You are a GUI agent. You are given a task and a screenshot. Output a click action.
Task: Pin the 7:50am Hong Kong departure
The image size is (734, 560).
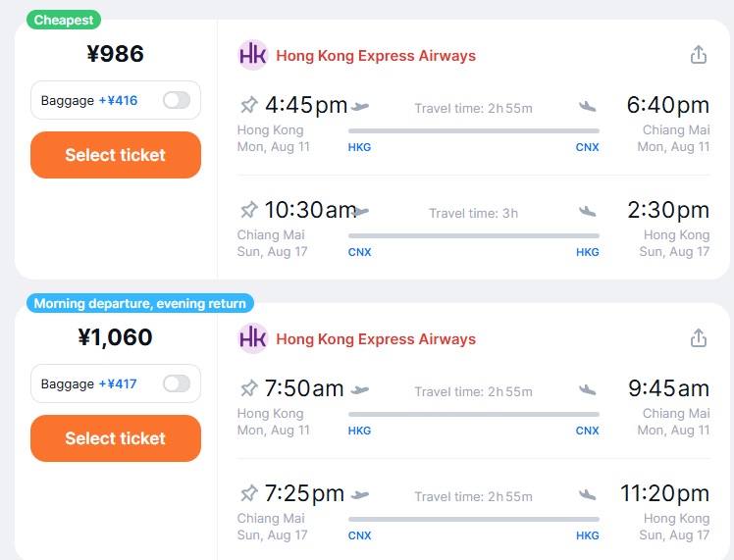pyautogui.click(x=248, y=388)
